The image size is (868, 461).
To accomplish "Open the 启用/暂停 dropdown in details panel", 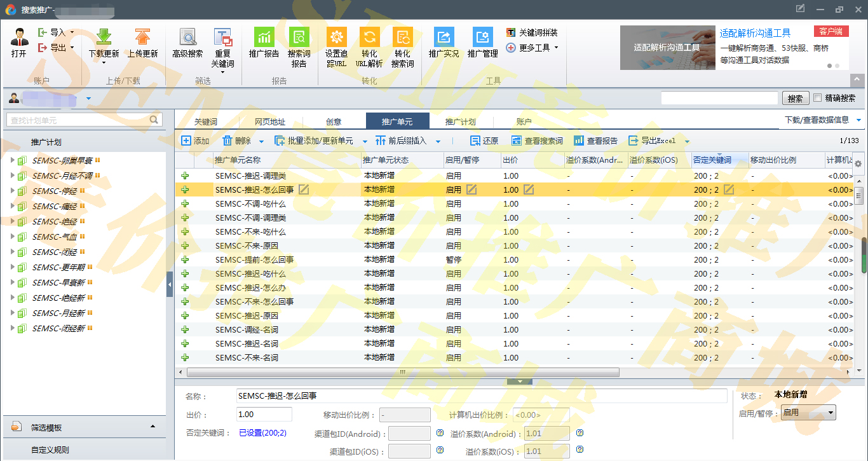I will coord(809,413).
